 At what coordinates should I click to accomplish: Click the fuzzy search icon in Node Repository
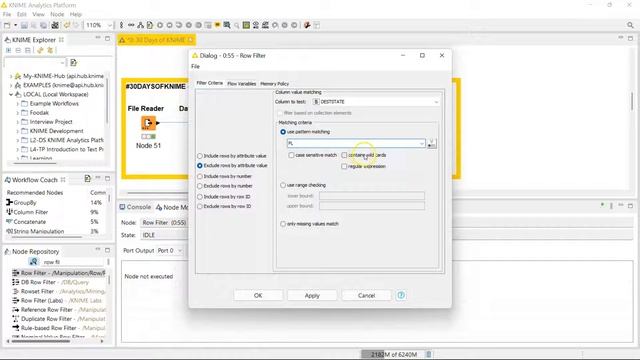pyautogui.click(x=33, y=262)
